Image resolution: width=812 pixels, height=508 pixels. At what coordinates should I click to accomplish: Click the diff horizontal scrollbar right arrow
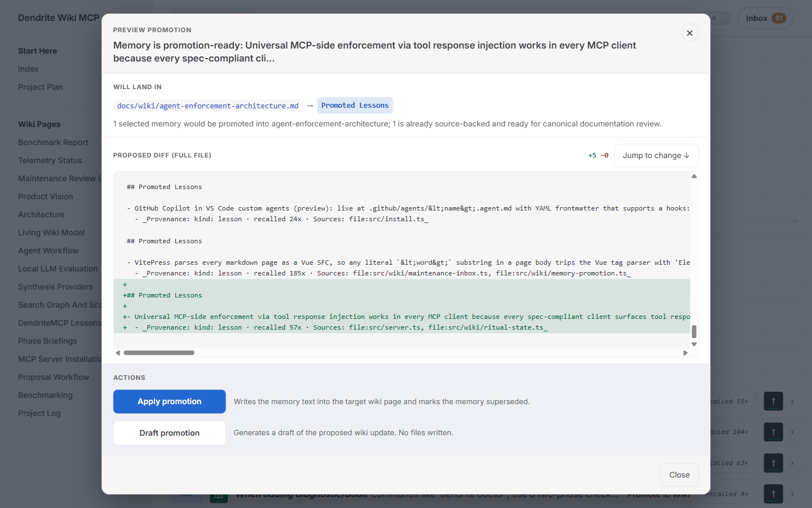coord(685,353)
